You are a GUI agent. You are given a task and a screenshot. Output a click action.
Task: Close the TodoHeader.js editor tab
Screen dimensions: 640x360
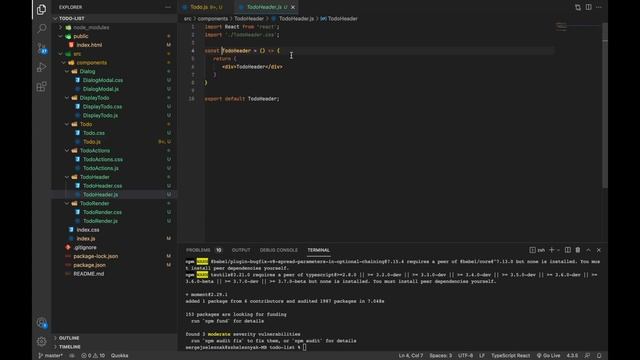click(x=293, y=7)
